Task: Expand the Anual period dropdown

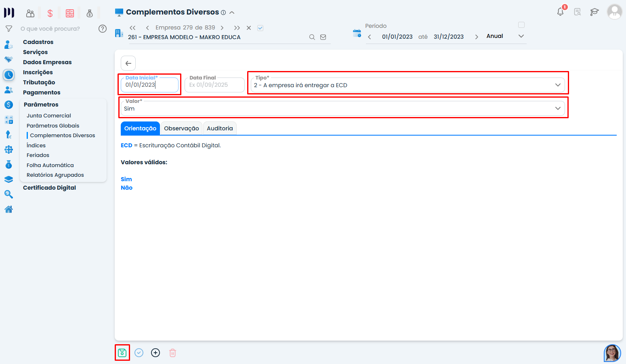Action: click(x=521, y=36)
